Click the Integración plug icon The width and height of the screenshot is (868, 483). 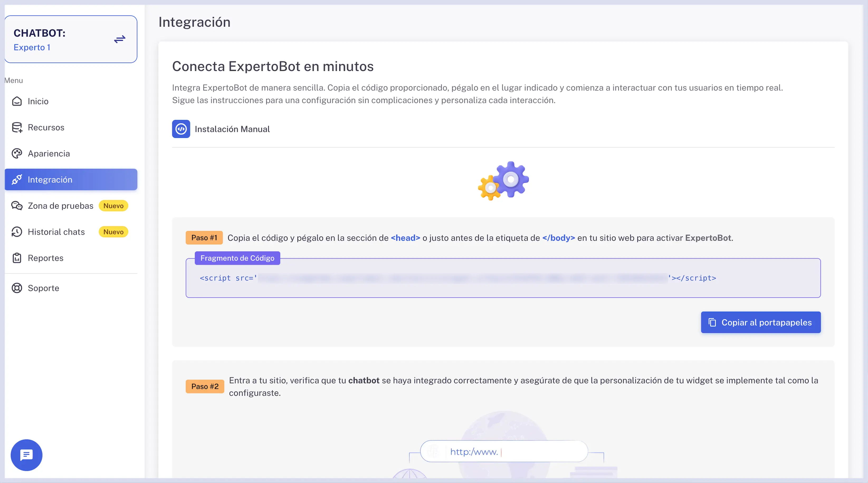click(17, 180)
